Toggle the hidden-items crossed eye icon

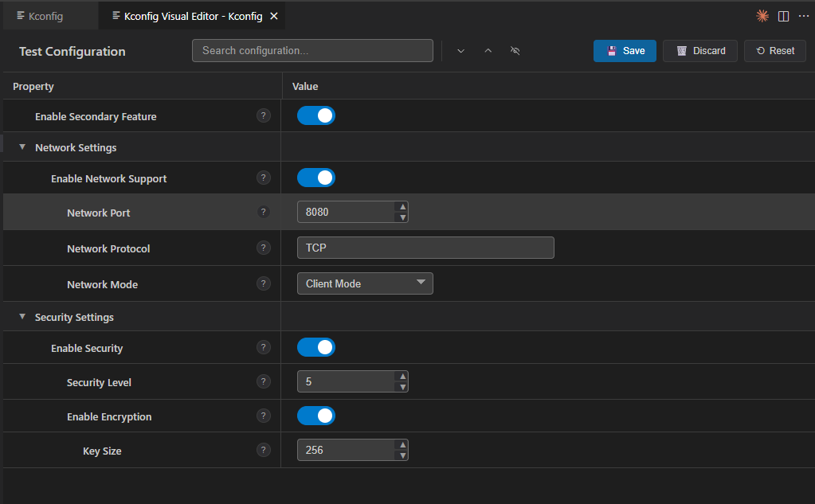coord(515,51)
